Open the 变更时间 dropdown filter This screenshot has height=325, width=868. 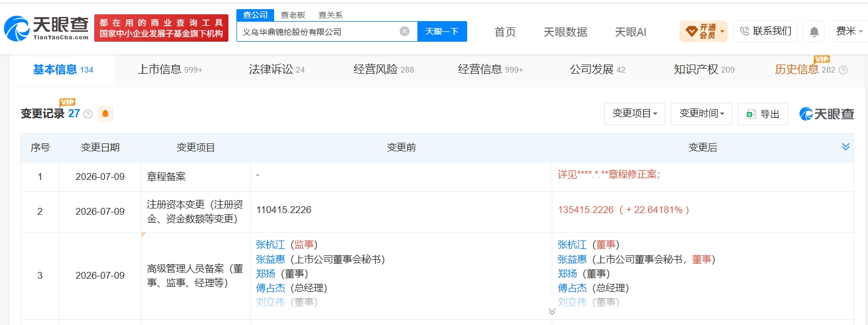click(x=701, y=114)
